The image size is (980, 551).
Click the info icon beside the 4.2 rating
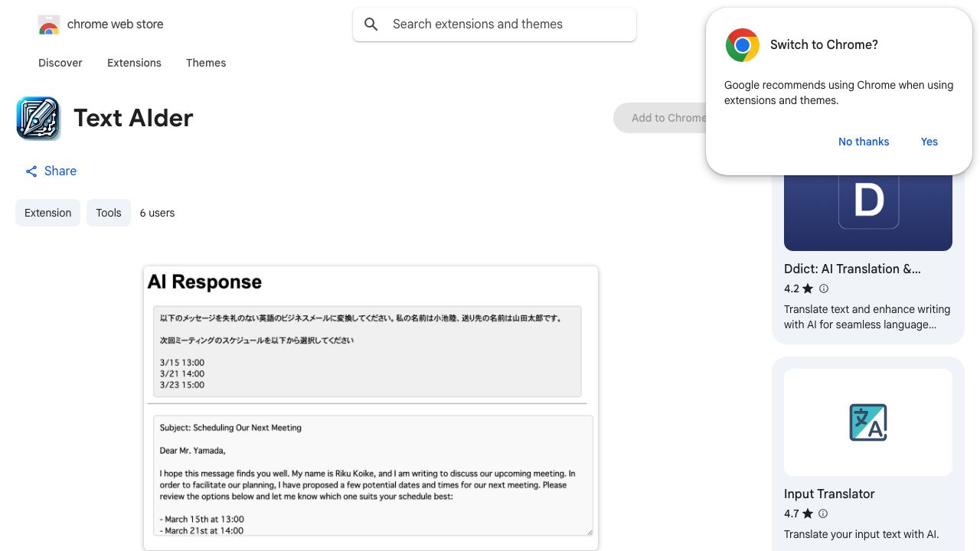[824, 289]
